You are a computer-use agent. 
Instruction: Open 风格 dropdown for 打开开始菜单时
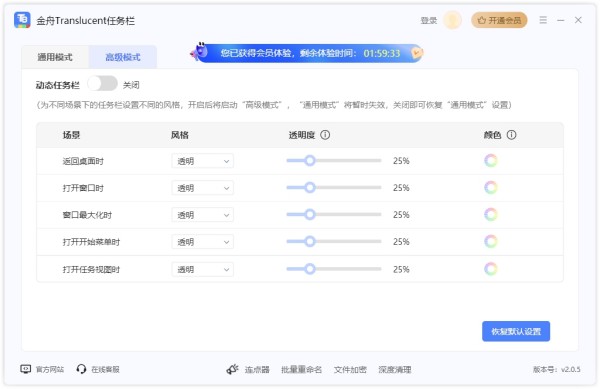202,242
